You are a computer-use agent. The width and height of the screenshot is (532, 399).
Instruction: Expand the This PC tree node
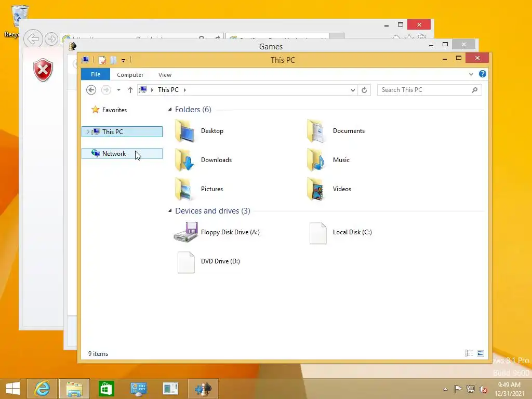88,131
